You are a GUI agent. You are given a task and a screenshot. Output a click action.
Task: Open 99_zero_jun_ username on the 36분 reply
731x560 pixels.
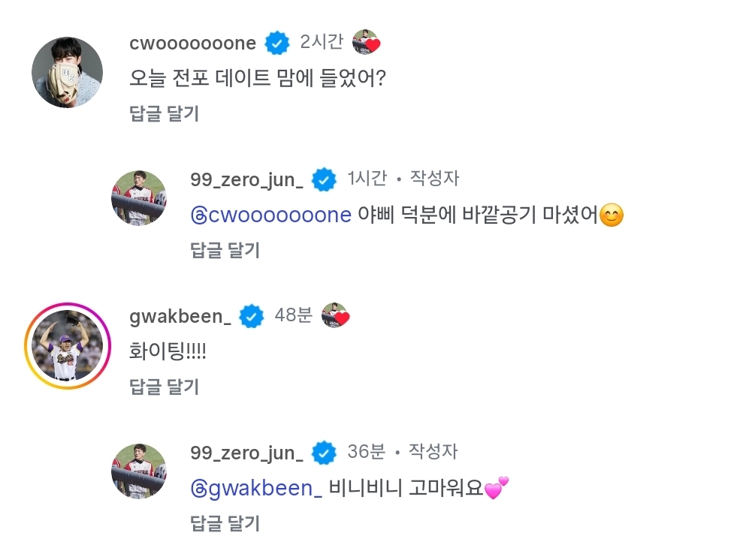point(247,453)
